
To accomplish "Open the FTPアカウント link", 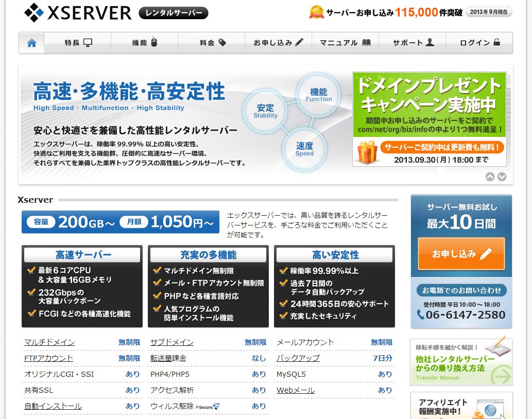I will coord(49,358).
